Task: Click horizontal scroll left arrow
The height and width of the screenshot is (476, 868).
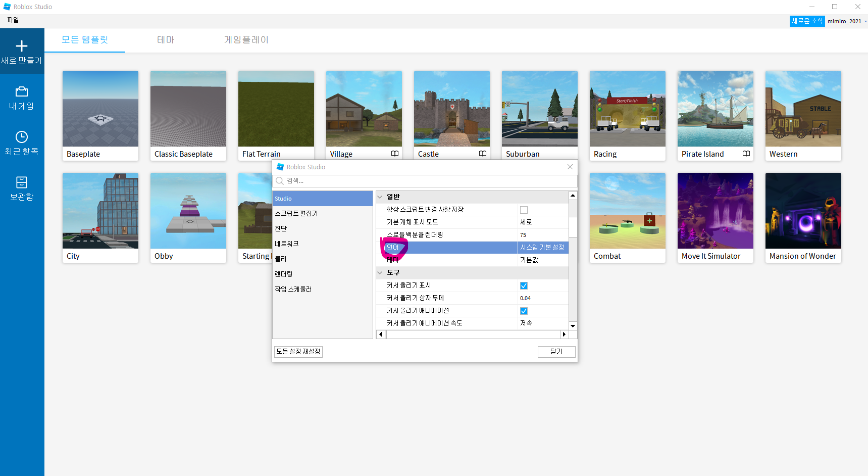Action: [x=381, y=335]
